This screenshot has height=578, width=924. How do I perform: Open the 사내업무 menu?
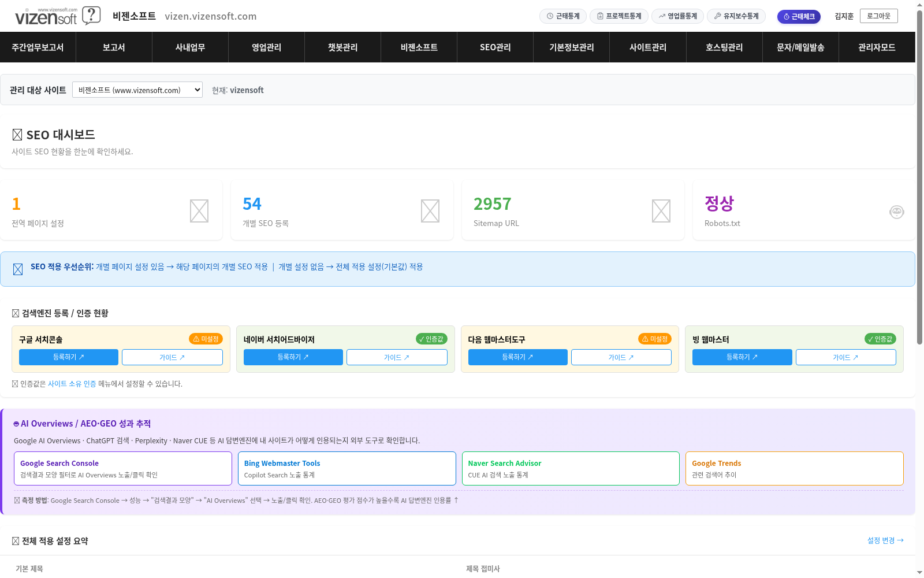coord(191,47)
